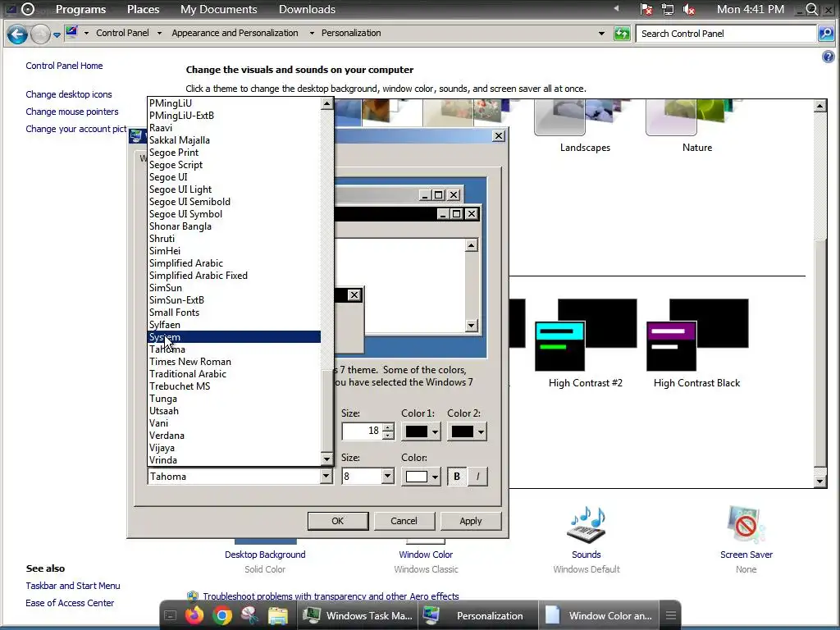The width and height of the screenshot is (840, 630).
Task: Click font list scroll down arrow
Action: click(x=326, y=459)
